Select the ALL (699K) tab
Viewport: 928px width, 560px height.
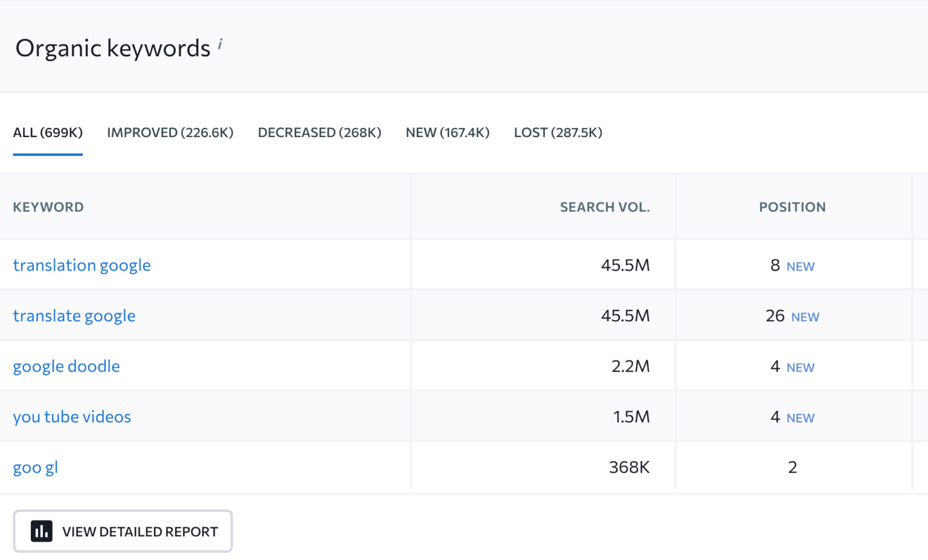click(48, 132)
